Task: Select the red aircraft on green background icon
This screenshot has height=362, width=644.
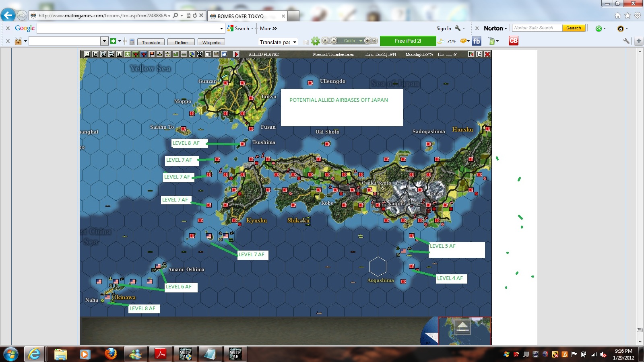Action: [x=136, y=54]
